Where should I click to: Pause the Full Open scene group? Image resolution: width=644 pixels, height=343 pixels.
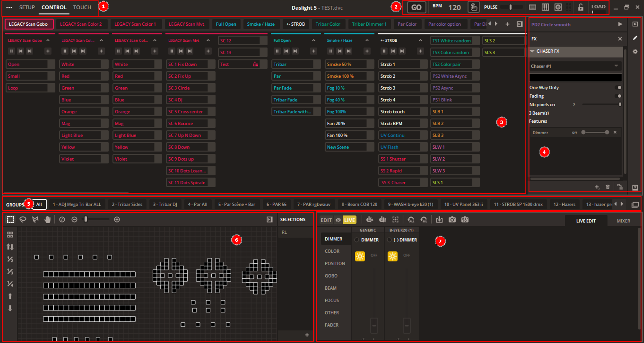coord(277,51)
